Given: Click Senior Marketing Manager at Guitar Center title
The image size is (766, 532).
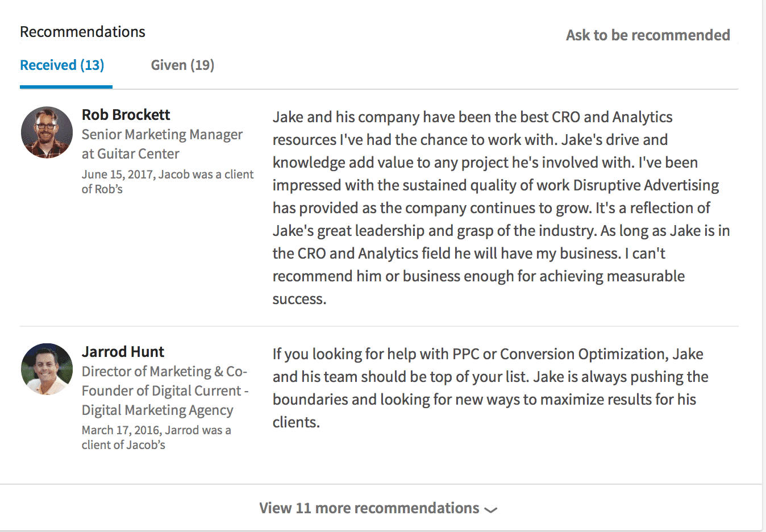Looking at the screenshot, I should pos(162,144).
